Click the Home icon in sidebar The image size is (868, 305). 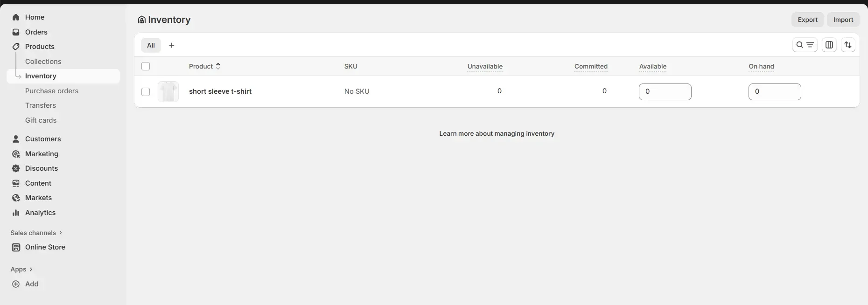[x=16, y=17]
